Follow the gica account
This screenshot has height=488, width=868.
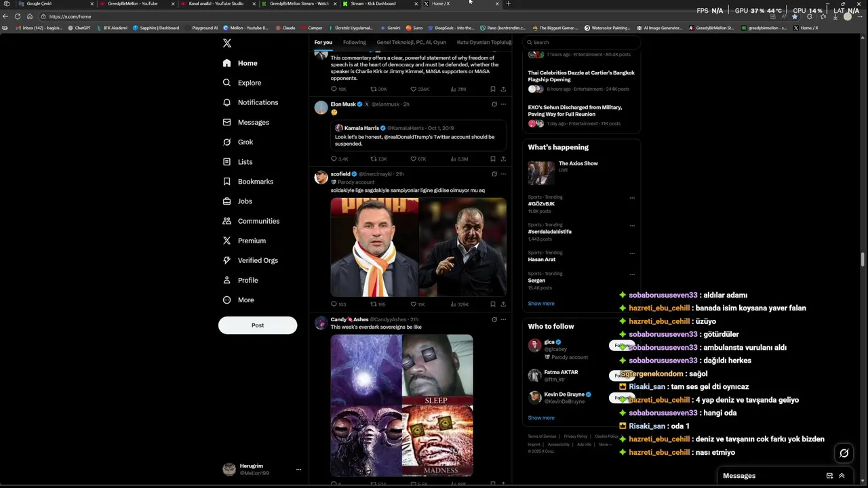(620, 346)
